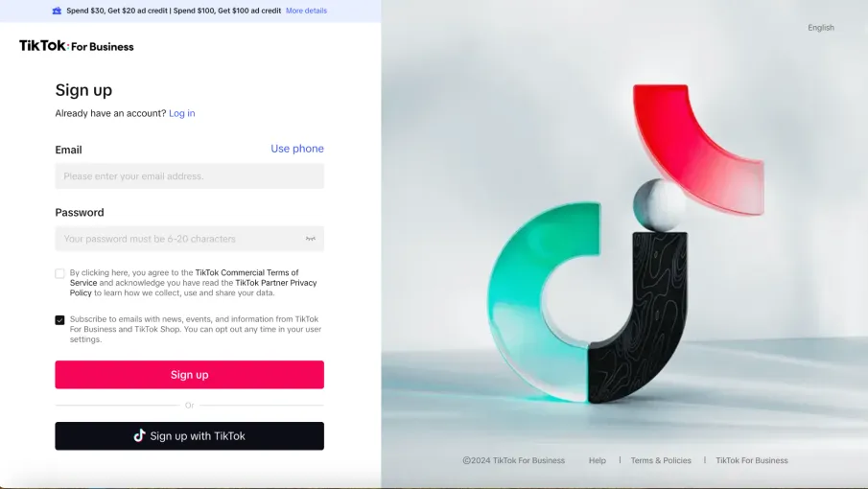Focus the email address input field
The image size is (868, 489).
tap(189, 175)
